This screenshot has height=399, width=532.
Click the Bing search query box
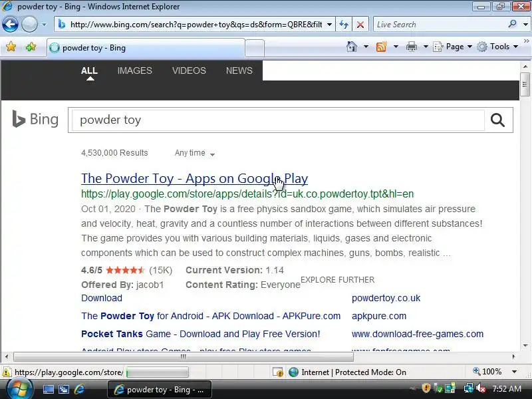pyautogui.click(x=278, y=120)
